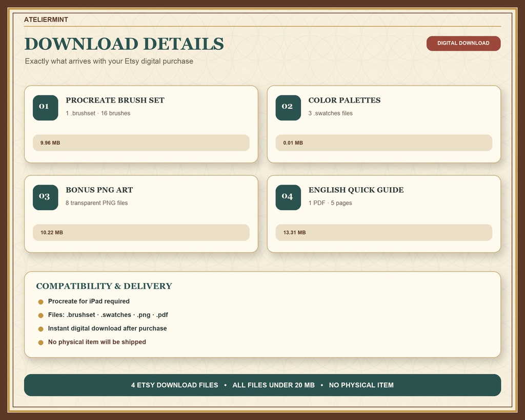The height and width of the screenshot is (420, 525).
Task: Click the 9.96 MB size bar
Action: [141, 143]
